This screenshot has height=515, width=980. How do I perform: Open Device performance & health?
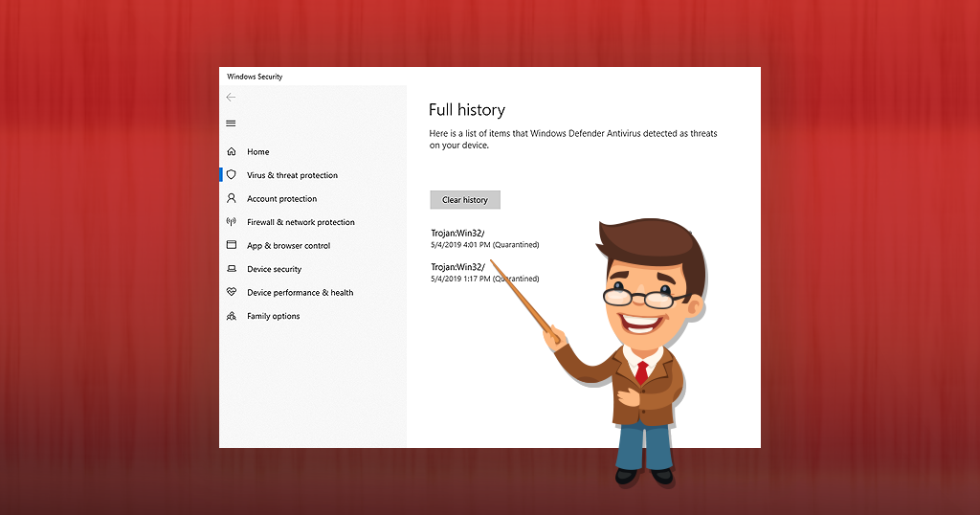tap(300, 293)
